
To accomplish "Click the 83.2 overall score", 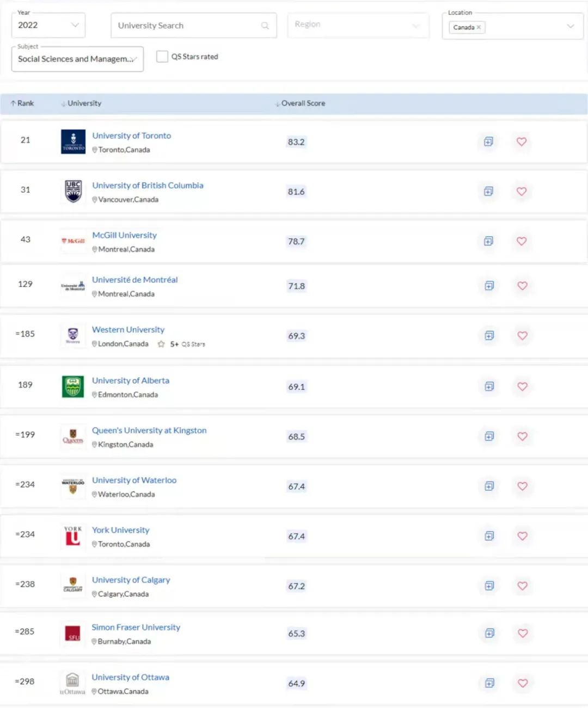I will coord(296,142).
